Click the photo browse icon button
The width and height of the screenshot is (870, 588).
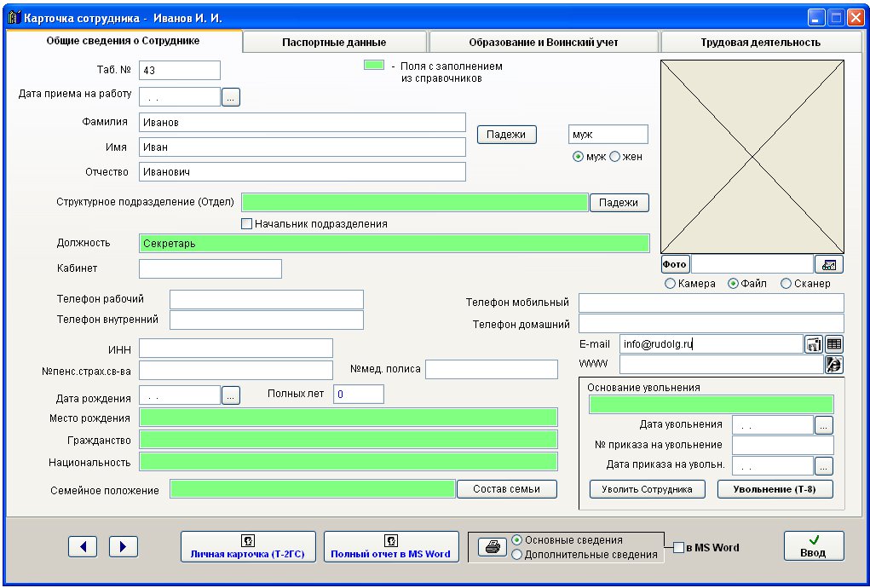click(828, 264)
